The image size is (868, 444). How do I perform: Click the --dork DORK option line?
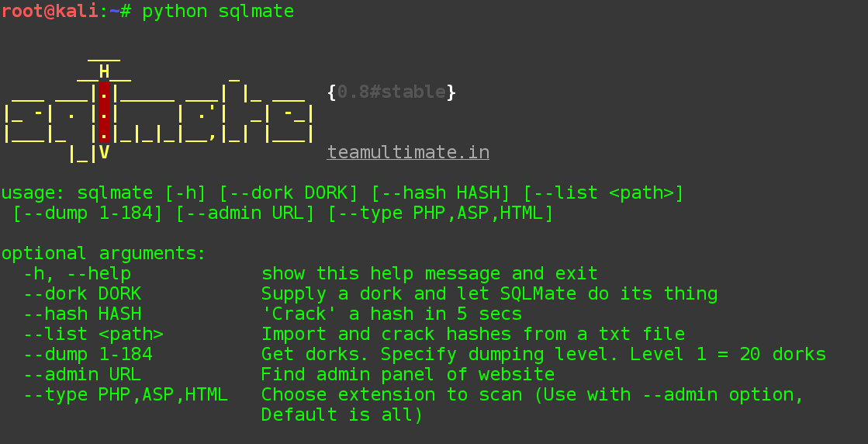pyautogui.click(x=370, y=293)
